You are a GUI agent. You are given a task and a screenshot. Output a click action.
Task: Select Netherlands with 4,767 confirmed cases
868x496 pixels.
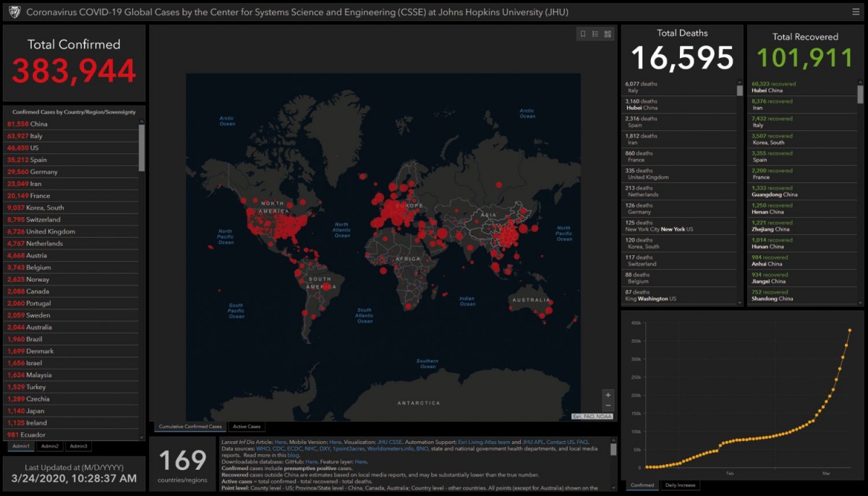tap(70, 244)
